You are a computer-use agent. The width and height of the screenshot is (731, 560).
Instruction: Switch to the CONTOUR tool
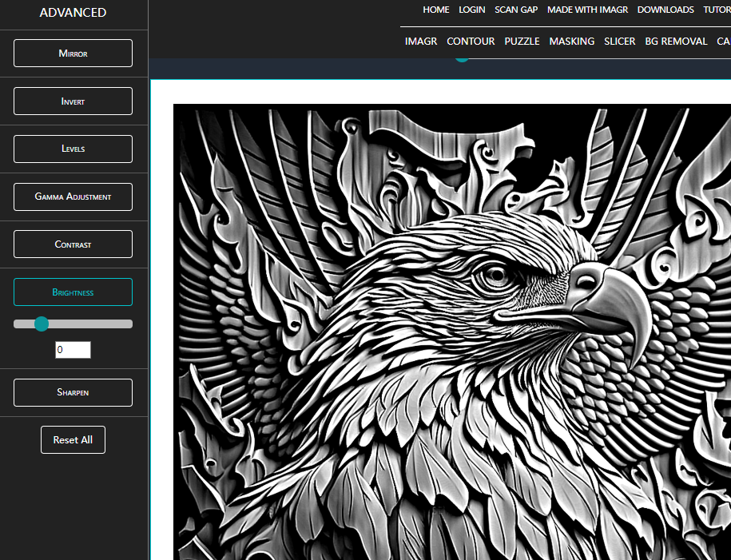[x=471, y=42]
